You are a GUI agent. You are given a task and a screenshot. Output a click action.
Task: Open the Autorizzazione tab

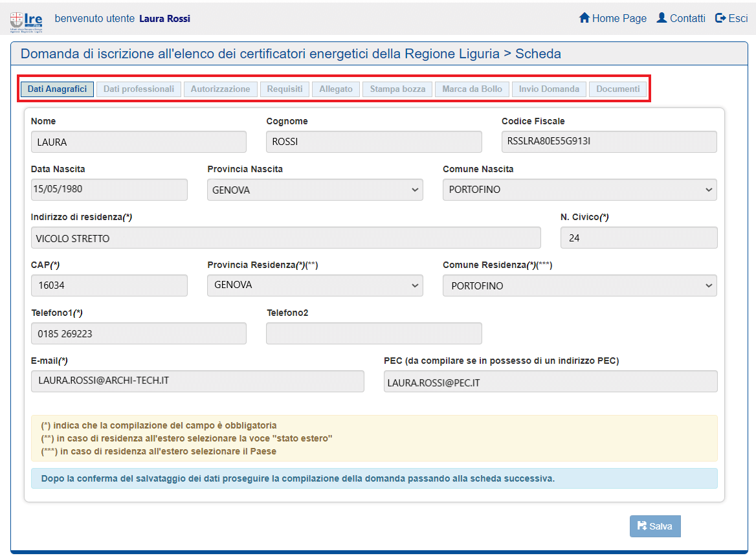[219, 89]
